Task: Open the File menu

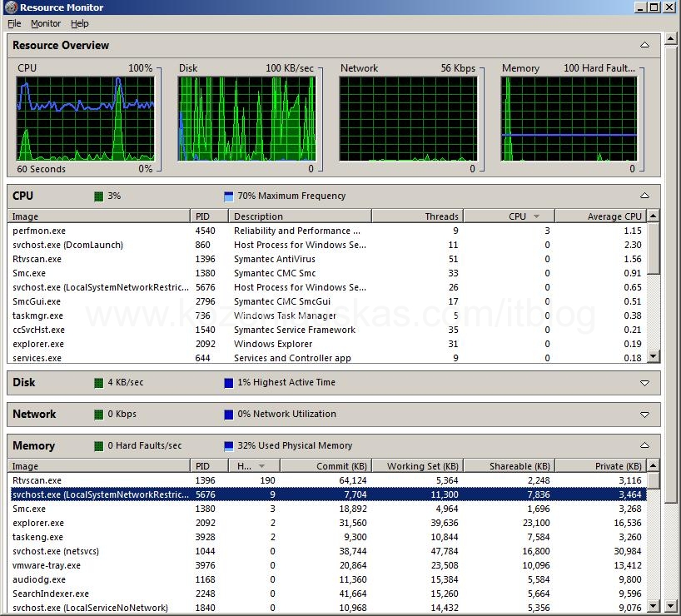Action: pyautogui.click(x=14, y=23)
